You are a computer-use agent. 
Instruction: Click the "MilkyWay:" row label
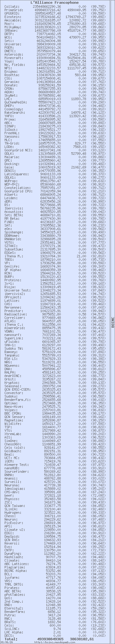(x=13, y=27)
